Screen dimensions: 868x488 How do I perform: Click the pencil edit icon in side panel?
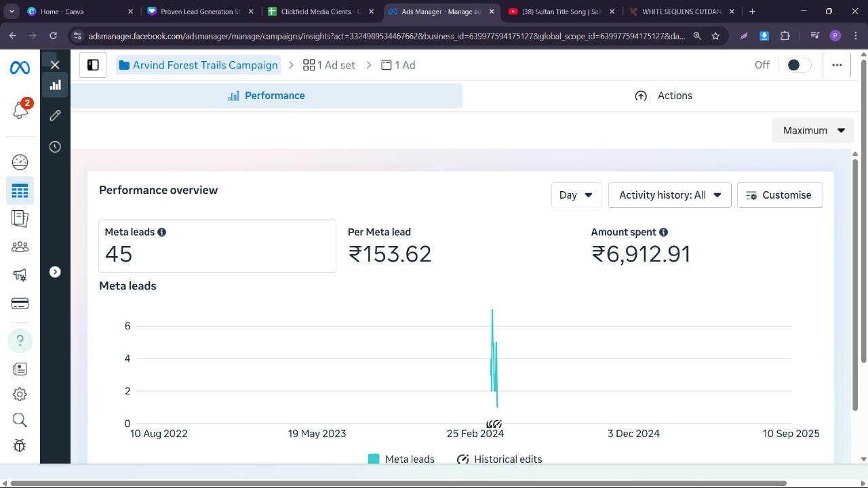(x=55, y=115)
